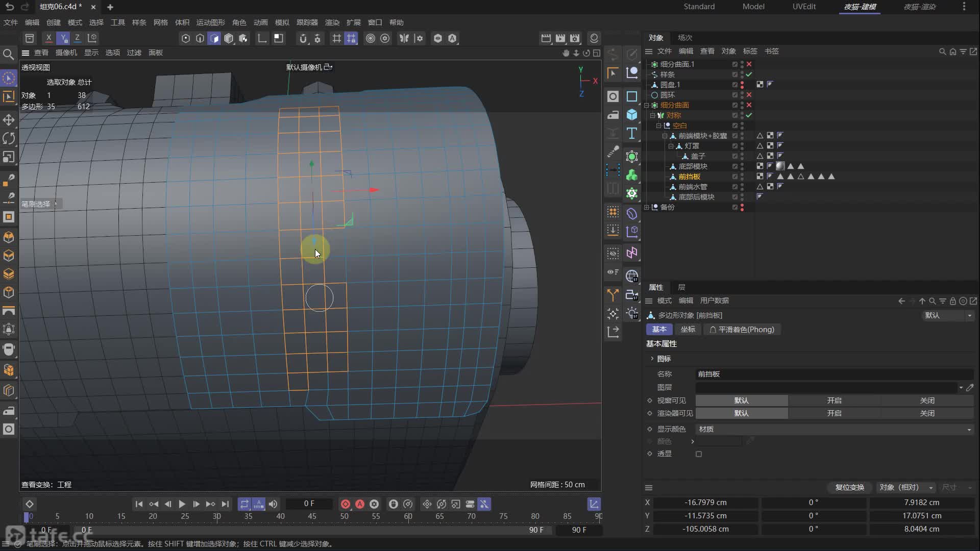
Task: Toggle the red X for 细分曲面.1
Action: 749,64
